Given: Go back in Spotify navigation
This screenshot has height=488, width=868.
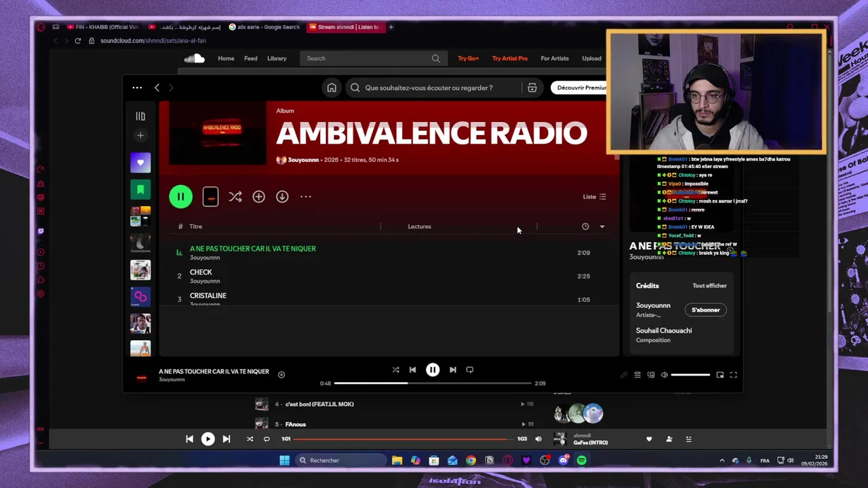Looking at the screenshot, I should tap(157, 87).
